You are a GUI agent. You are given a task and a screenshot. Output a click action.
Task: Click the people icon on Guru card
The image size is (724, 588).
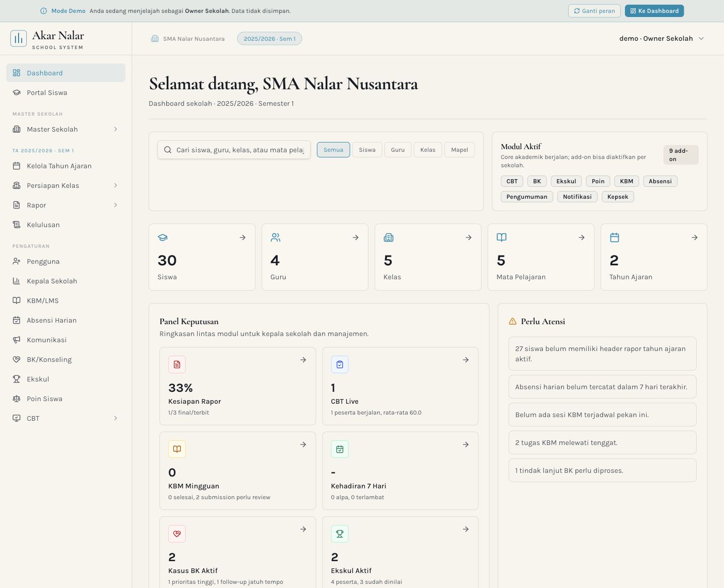point(276,237)
